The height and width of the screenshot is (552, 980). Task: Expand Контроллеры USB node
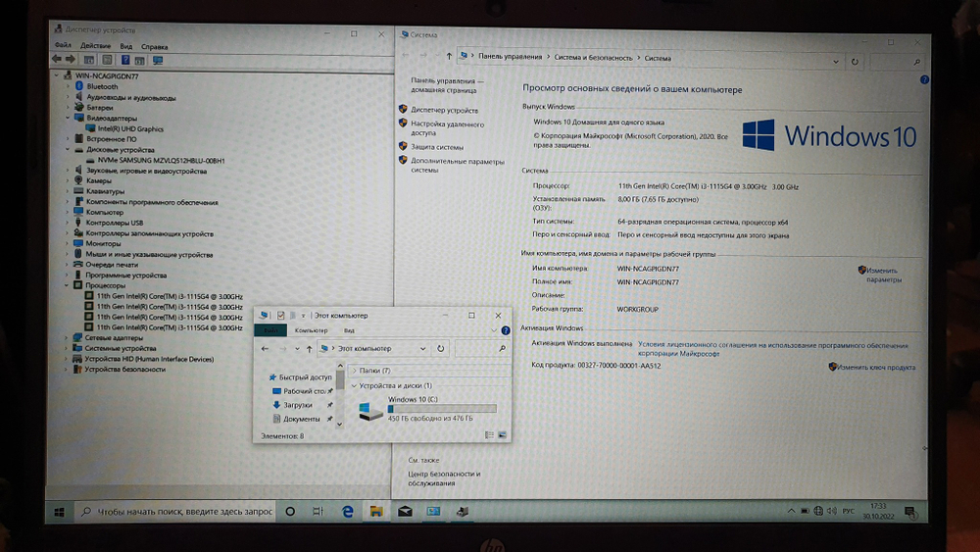pyautogui.click(x=67, y=223)
